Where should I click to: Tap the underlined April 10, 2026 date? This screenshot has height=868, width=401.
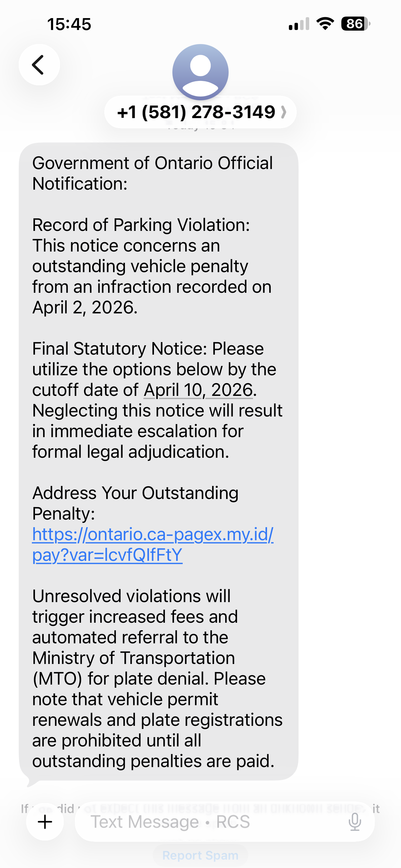pyautogui.click(x=198, y=390)
